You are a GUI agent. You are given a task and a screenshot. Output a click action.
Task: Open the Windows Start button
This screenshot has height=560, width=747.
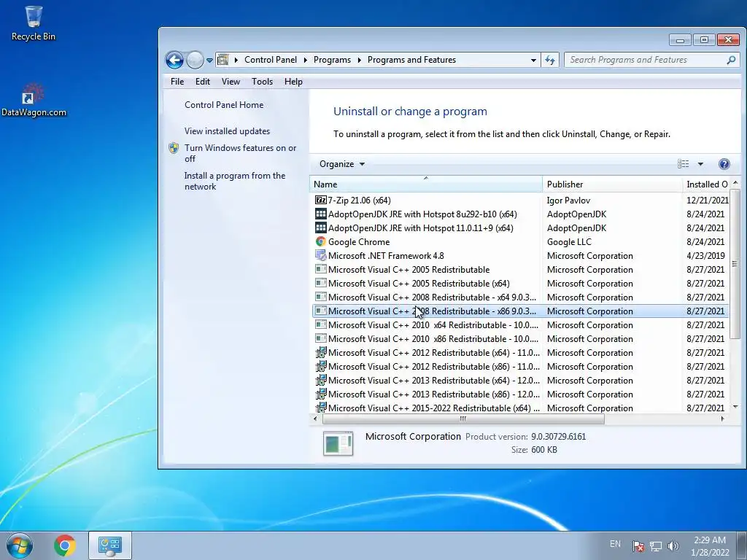click(20, 545)
